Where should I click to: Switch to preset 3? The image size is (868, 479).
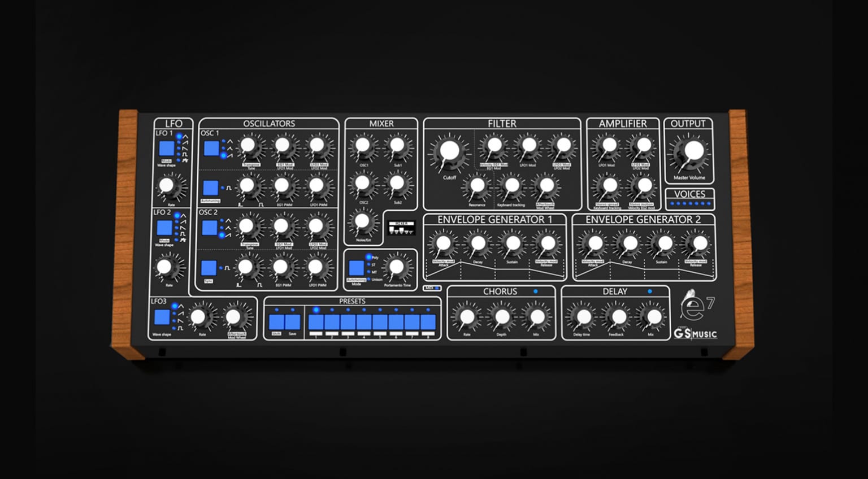(347, 321)
